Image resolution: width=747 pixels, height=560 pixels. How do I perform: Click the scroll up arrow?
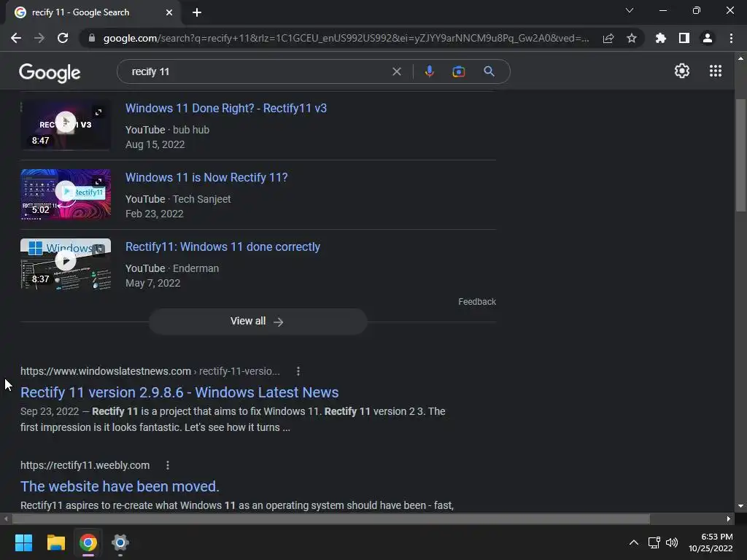point(740,58)
